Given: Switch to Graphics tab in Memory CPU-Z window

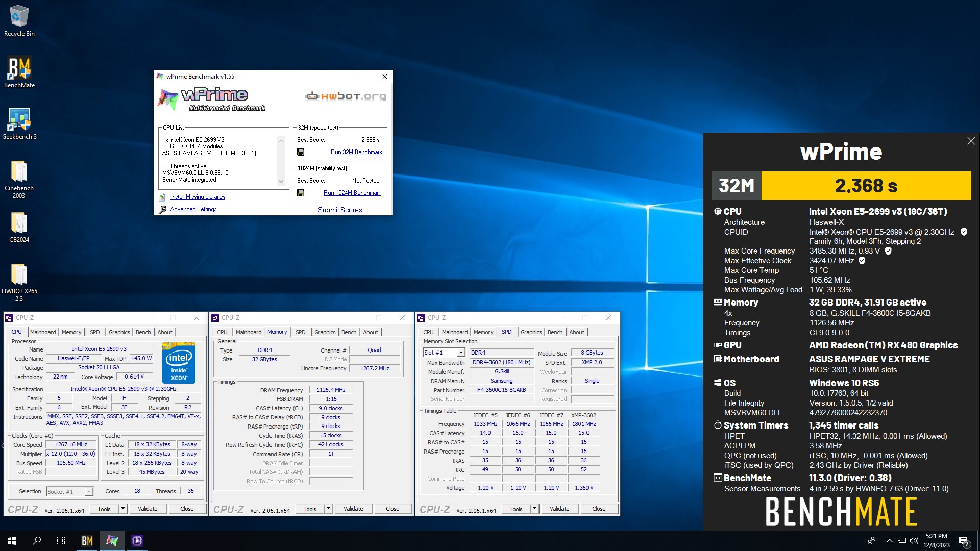Looking at the screenshot, I should point(325,332).
